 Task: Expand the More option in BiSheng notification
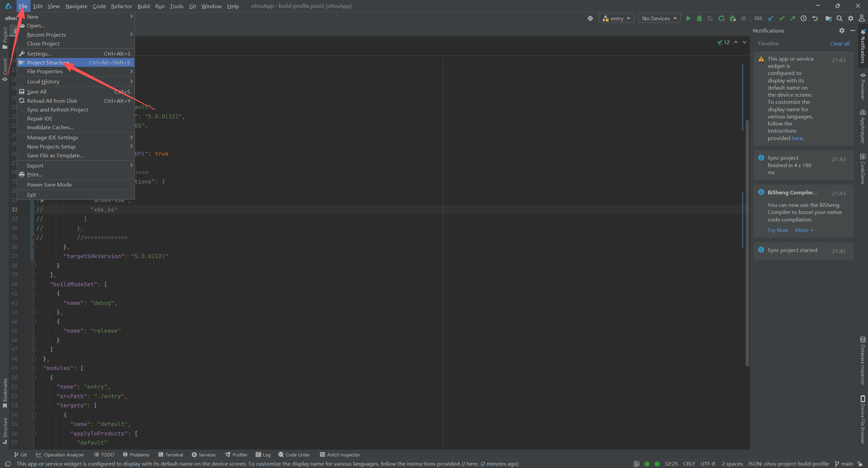coord(804,230)
